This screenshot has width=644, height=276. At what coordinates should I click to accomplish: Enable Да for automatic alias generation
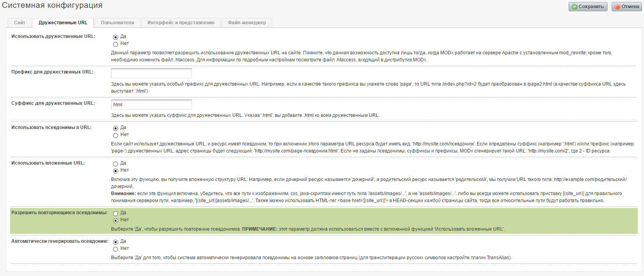(x=115, y=242)
